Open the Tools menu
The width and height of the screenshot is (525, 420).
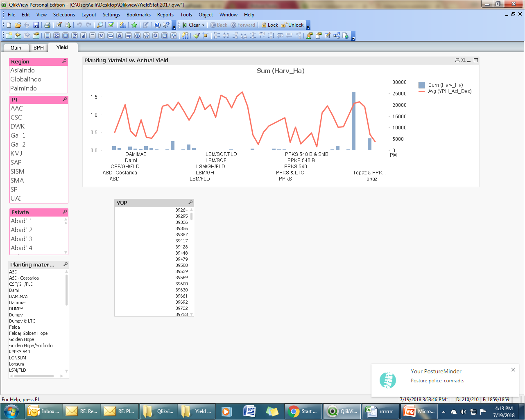186,15
